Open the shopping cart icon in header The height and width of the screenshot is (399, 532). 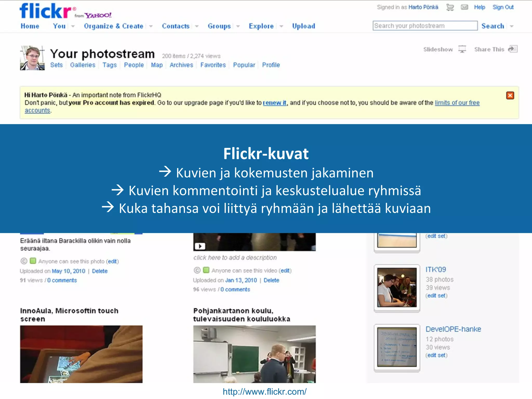coord(450,7)
